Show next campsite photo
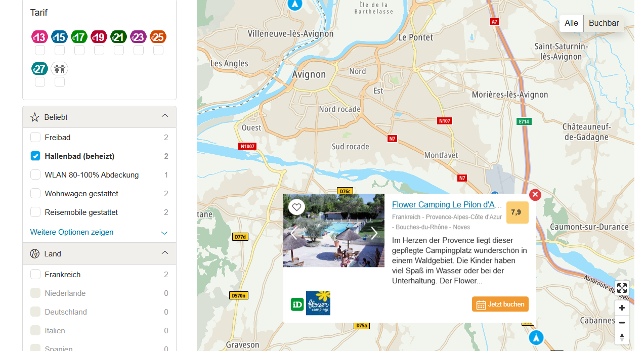 (374, 233)
